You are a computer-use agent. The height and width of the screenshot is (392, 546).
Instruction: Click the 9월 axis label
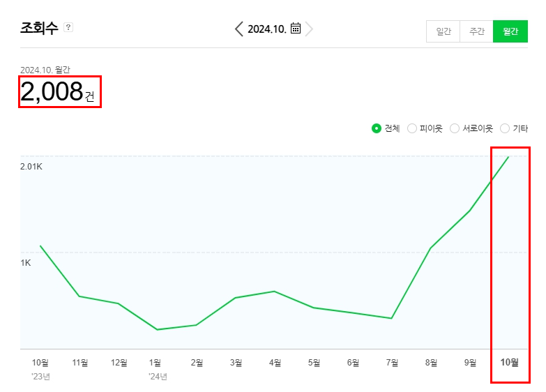click(x=470, y=363)
